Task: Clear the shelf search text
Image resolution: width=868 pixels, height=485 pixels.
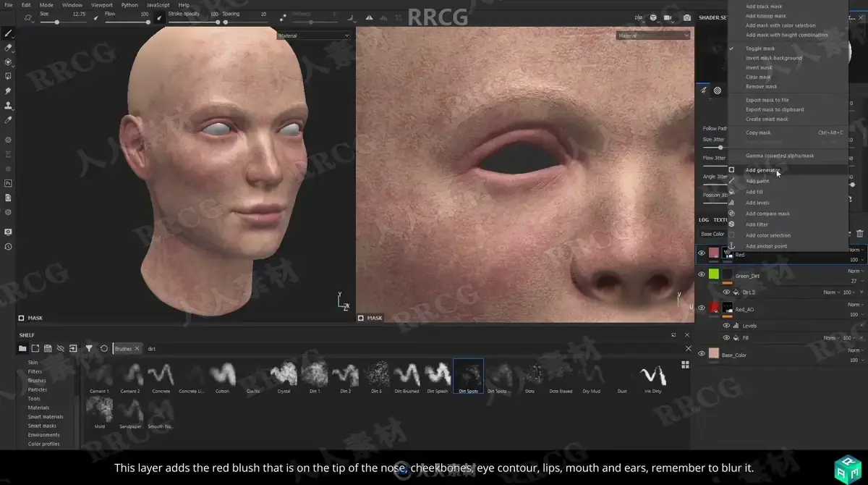Action: [x=688, y=348]
